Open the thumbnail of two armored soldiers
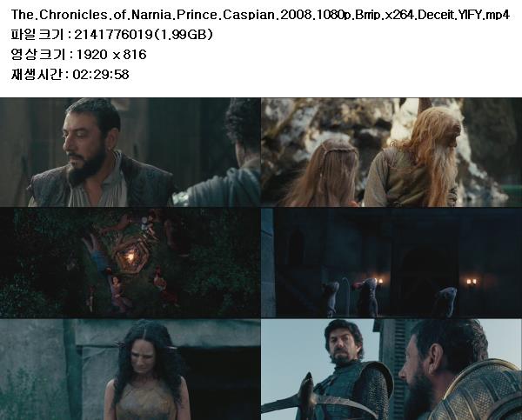This screenshot has height=420, width=522. tap(391, 370)
